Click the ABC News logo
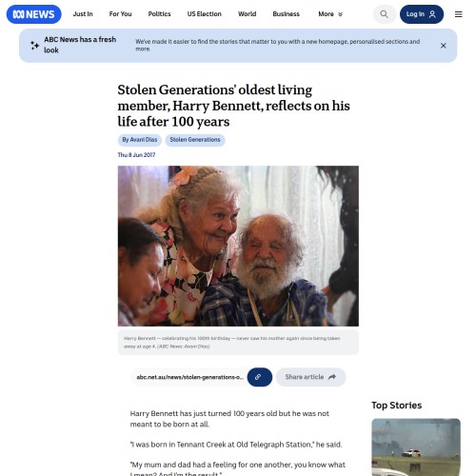 click(x=34, y=14)
